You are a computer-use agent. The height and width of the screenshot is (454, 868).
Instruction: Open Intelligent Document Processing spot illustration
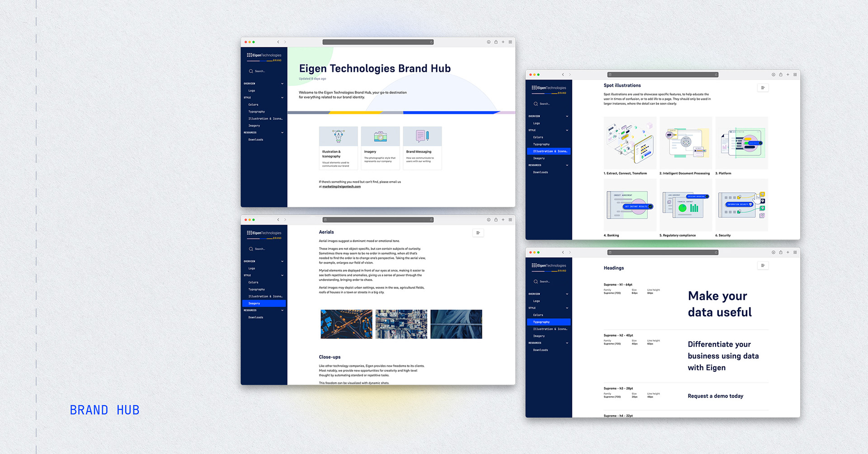coord(686,143)
